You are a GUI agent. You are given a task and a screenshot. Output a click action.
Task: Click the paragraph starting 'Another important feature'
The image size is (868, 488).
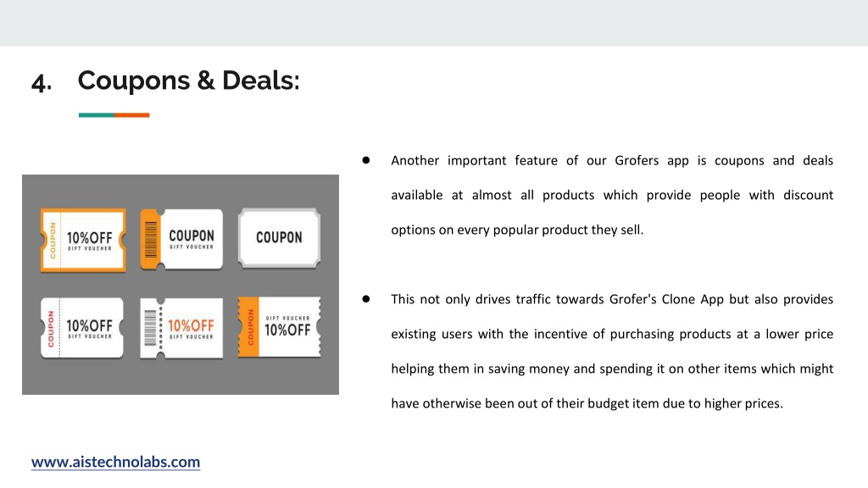[x=612, y=195]
